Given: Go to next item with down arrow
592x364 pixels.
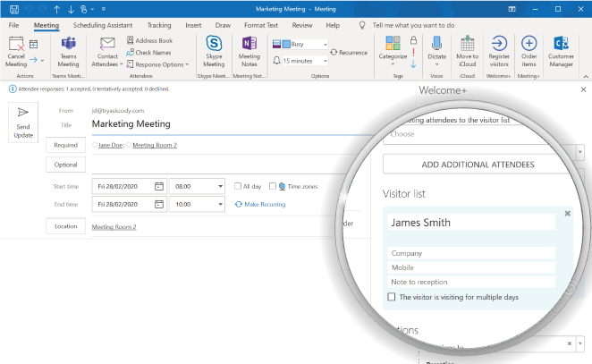Looking at the screenshot, I should [x=71, y=10].
